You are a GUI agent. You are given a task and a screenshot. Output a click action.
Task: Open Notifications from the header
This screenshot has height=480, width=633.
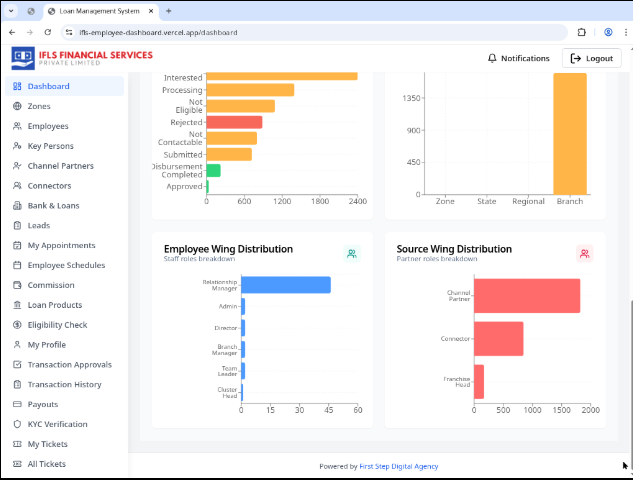518,58
